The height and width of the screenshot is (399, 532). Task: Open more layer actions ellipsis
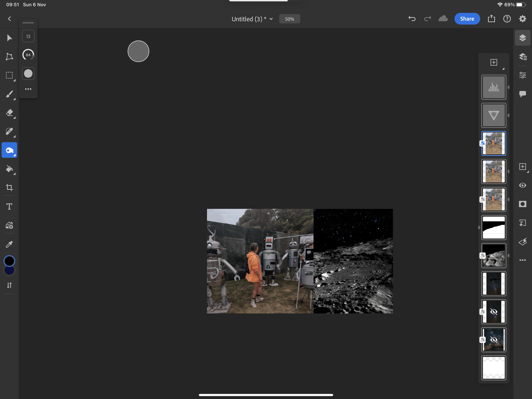click(523, 260)
